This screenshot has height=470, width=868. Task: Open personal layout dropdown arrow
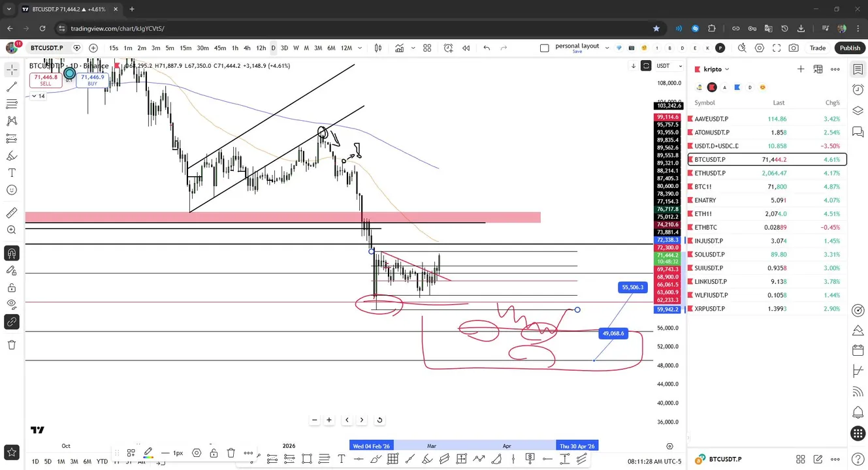[x=607, y=48]
